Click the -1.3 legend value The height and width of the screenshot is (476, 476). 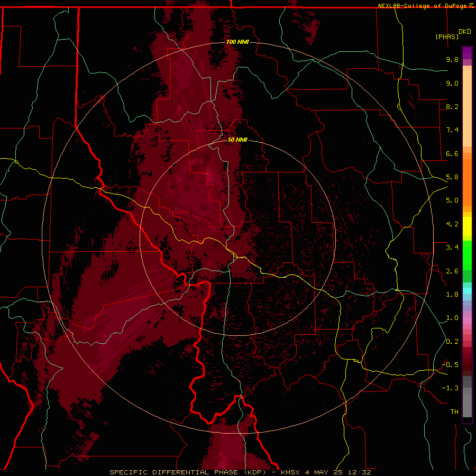pyautogui.click(x=450, y=389)
